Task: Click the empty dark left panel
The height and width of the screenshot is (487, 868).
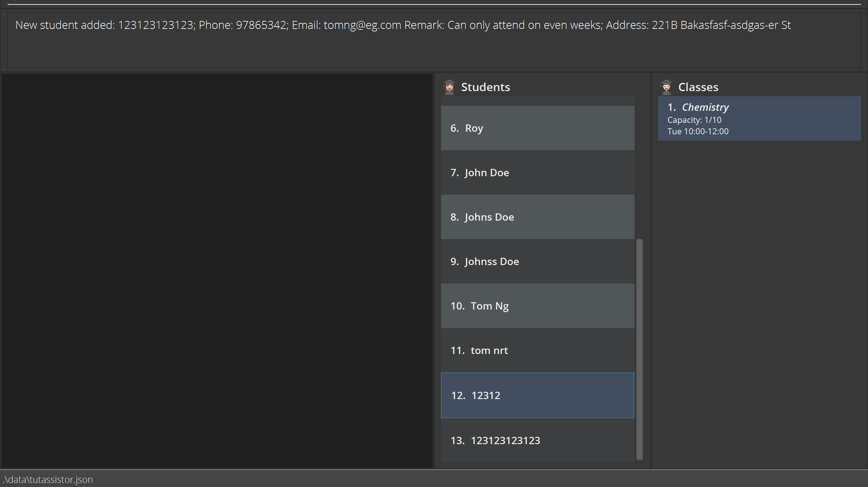Action: (216, 270)
